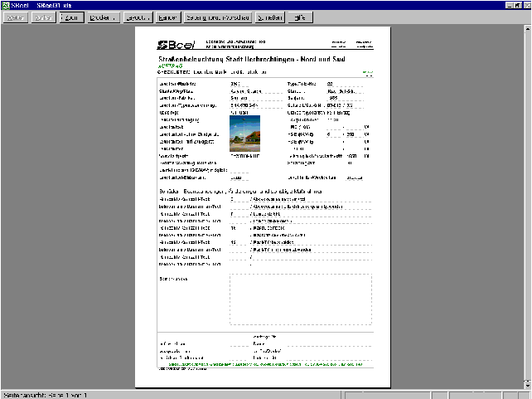Open the Drucken... print dialog
This screenshot has width=532, height=399.
103,17
